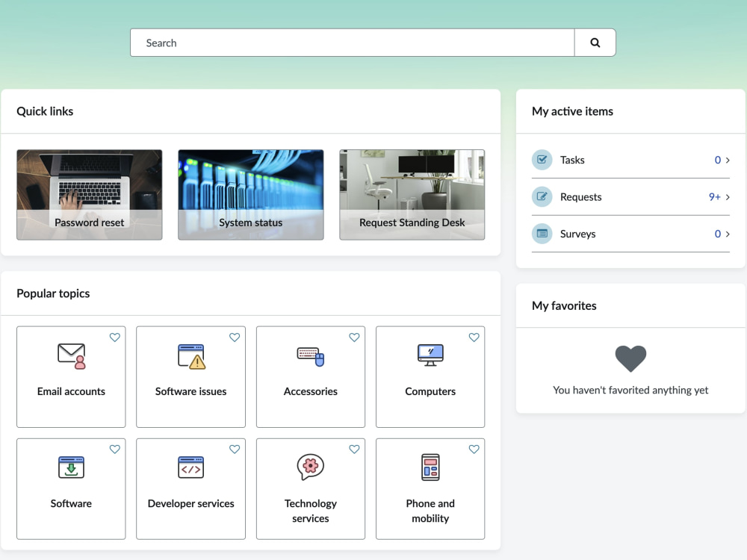Favorite the Software issues topic
Screen dimensions: 747x560
click(x=235, y=337)
